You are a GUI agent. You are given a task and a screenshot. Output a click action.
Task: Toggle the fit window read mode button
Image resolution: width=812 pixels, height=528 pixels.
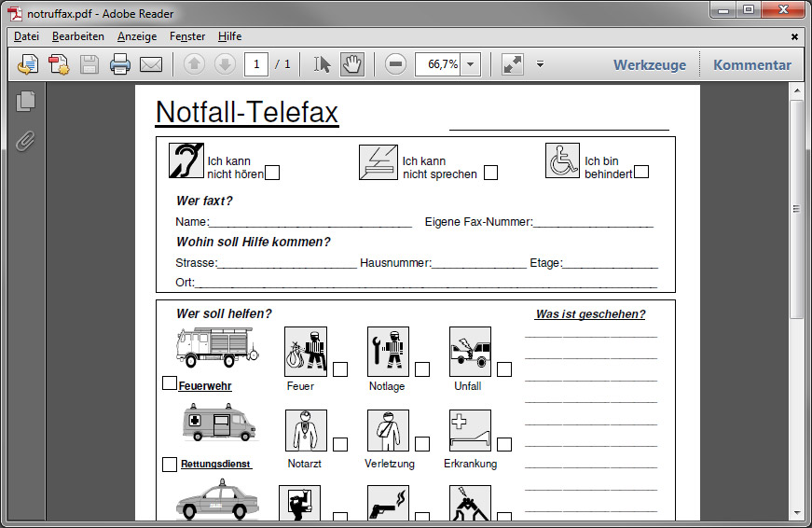click(513, 64)
